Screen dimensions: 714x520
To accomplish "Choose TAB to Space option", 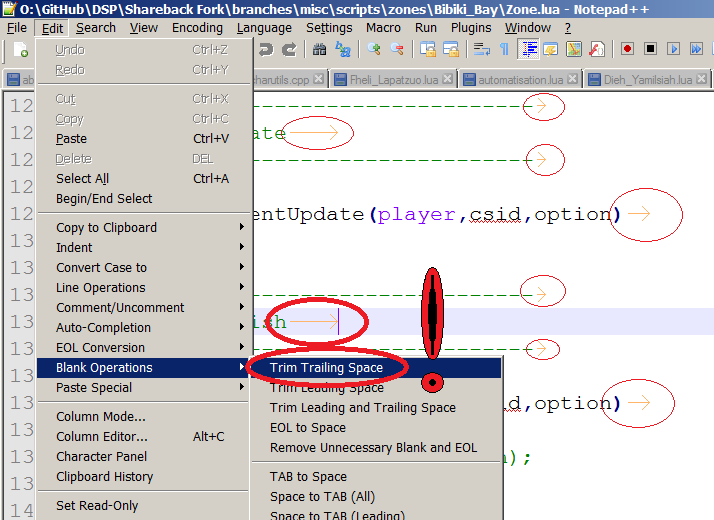I will point(308,477).
